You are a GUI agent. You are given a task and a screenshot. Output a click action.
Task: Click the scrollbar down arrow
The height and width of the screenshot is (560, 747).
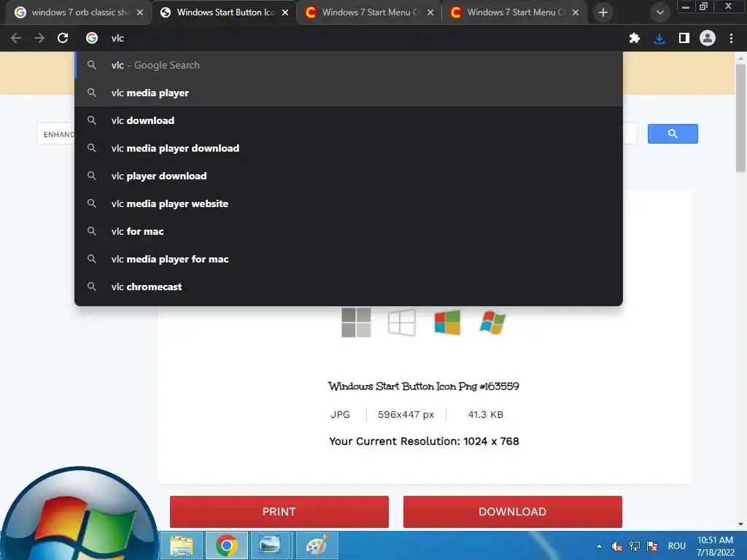740,524
